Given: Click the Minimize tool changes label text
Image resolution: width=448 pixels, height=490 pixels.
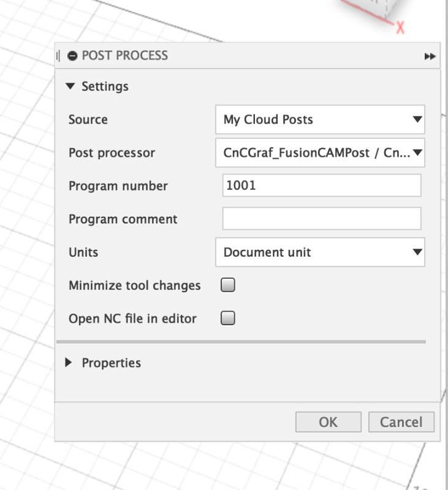Looking at the screenshot, I should click(135, 285).
